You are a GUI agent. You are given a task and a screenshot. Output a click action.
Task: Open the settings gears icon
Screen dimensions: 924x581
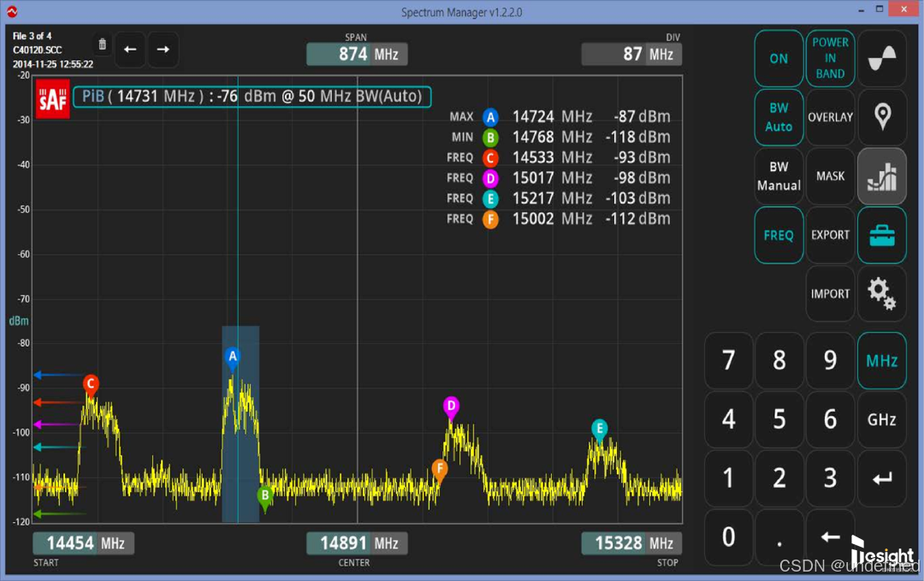coord(881,293)
